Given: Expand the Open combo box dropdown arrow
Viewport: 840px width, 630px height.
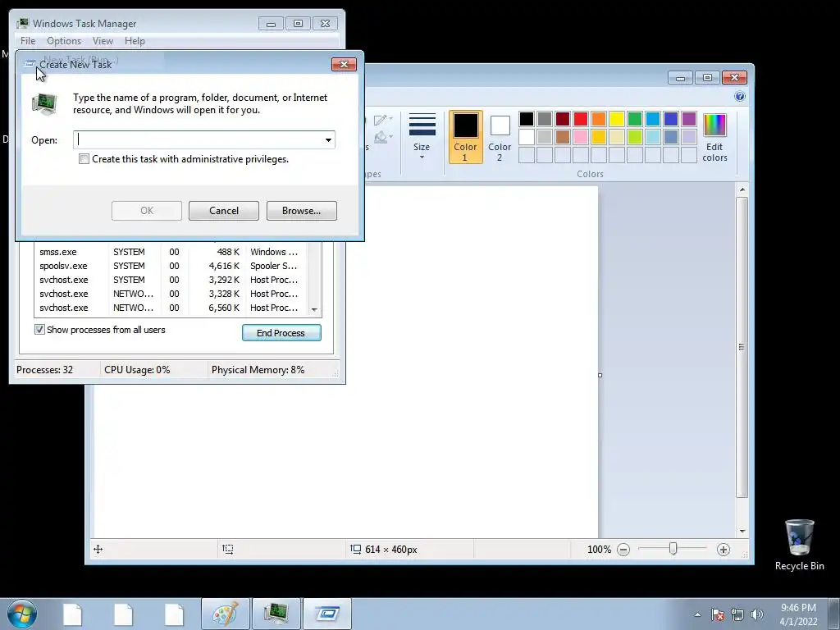Looking at the screenshot, I should pos(328,139).
